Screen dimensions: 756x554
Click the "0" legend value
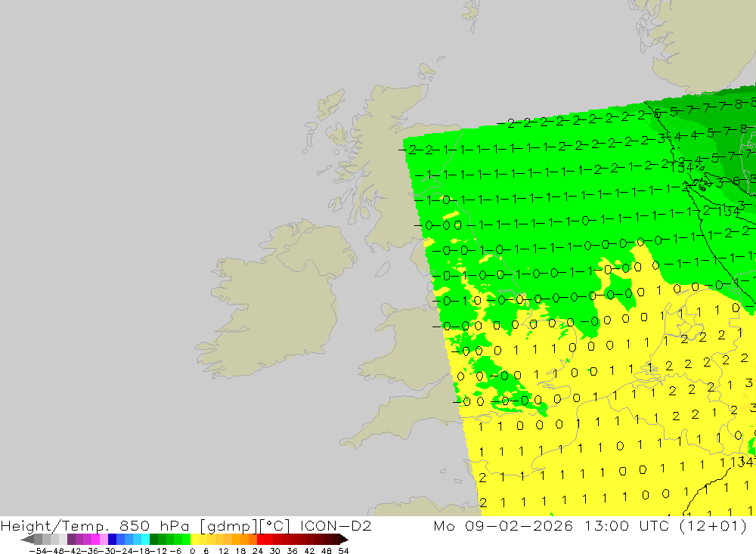point(192,551)
